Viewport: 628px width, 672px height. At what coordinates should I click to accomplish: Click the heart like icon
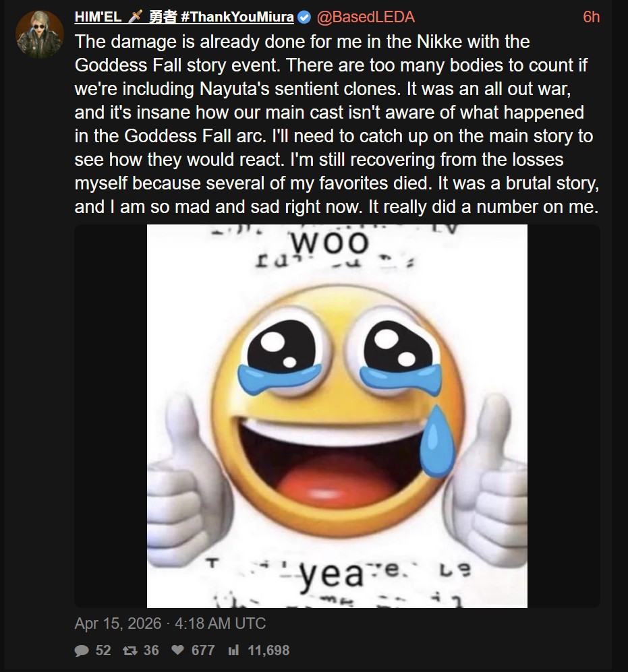(177, 650)
